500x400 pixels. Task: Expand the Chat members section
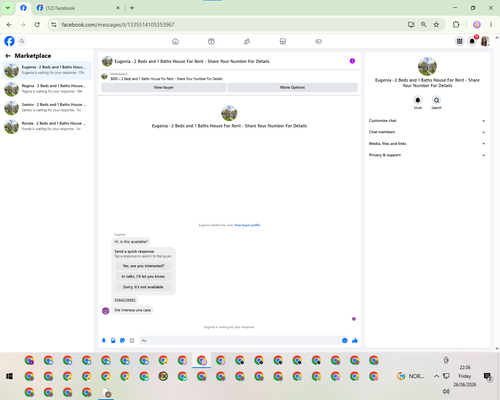coord(427,132)
